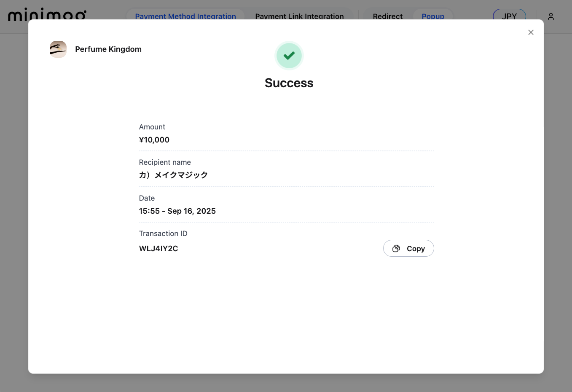Open the user profile icon
This screenshot has width=572, height=392.
(x=551, y=16)
